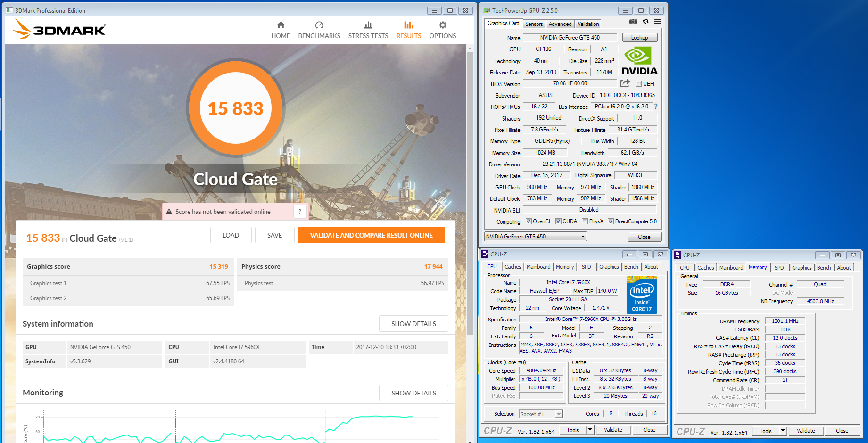This screenshot has height=443, width=868.
Task: Open the Tools dropdown arrow in CPU-Z memory window
Action: [783, 431]
